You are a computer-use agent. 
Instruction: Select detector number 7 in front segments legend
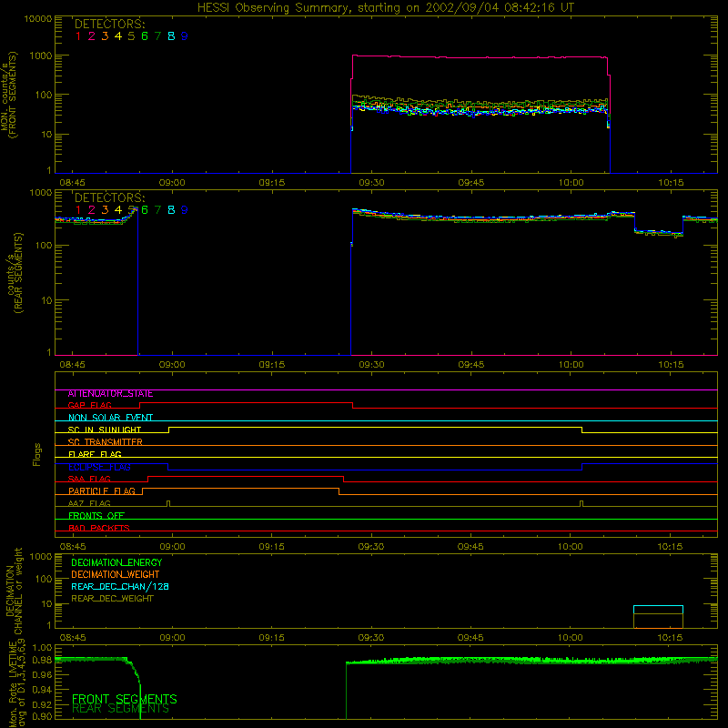pyautogui.click(x=157, y=36)
